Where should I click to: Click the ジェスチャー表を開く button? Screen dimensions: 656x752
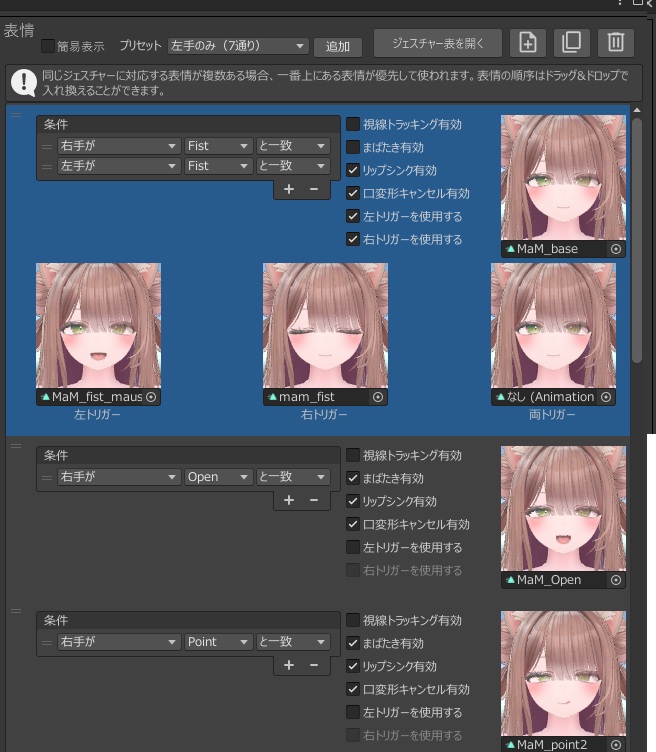click(x=437, y=43)
